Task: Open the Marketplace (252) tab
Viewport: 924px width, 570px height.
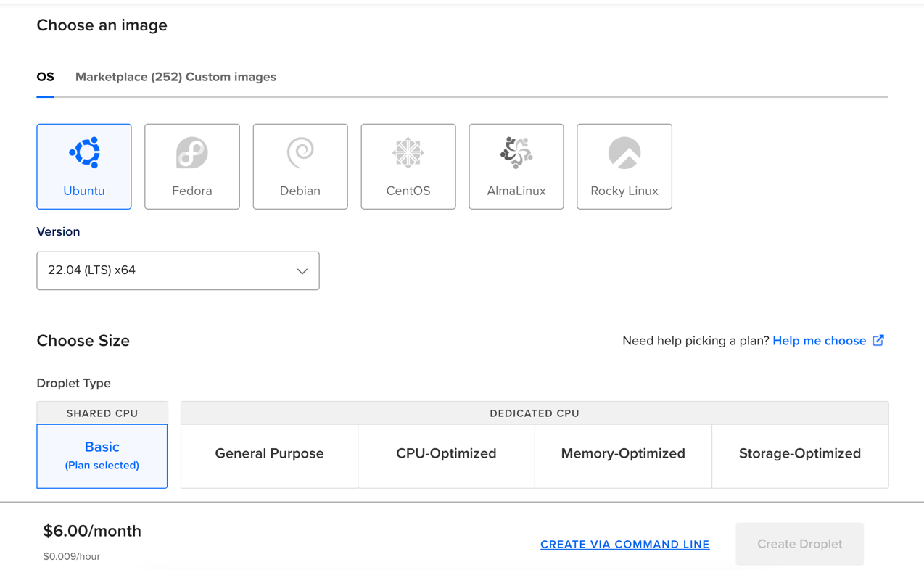Action: pyautogui.click(x=128, y=77)
